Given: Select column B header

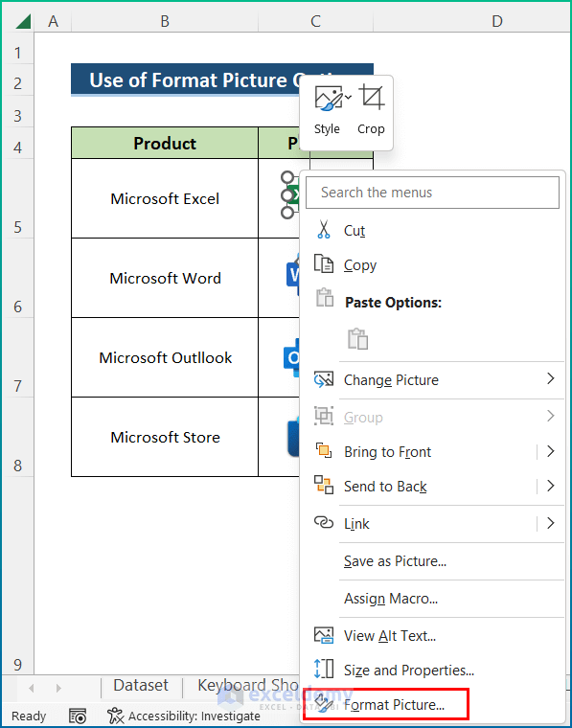Looking at the screenshot, I should 165,21.
